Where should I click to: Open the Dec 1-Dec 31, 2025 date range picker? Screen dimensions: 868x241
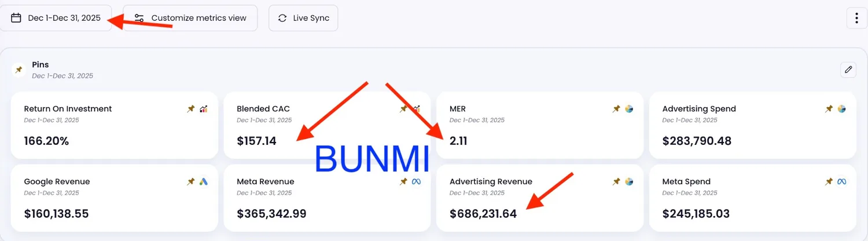pyautogui.click(x=56, y=18)
